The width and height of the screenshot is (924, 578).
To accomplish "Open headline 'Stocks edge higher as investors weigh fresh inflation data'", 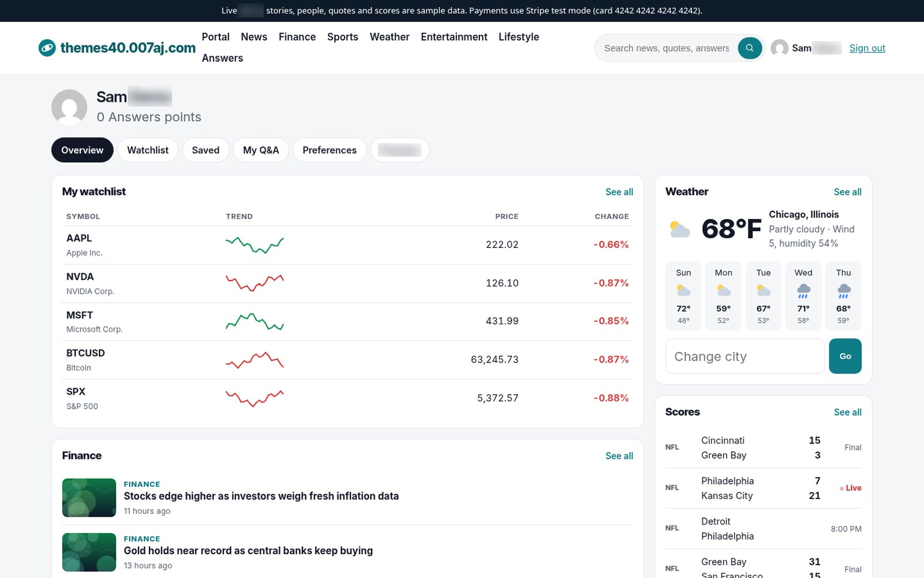I will pyautogui.click(x=261, y=496).
